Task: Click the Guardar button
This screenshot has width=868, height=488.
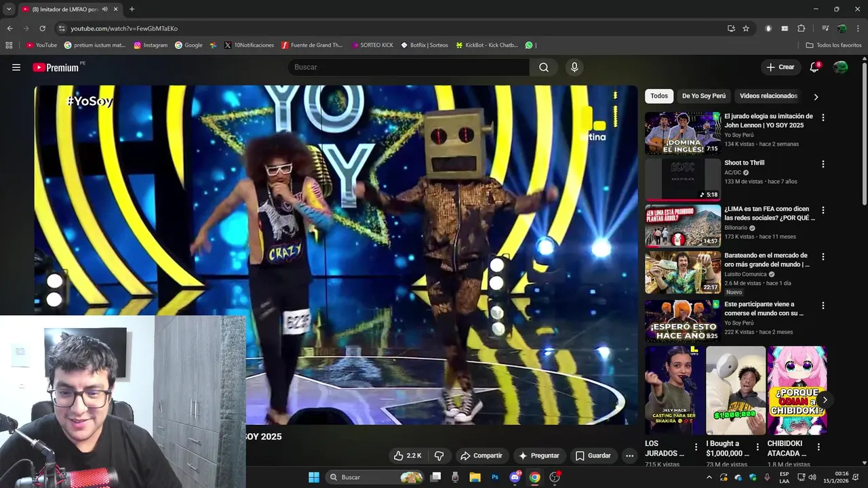Action: coord(593,455)
